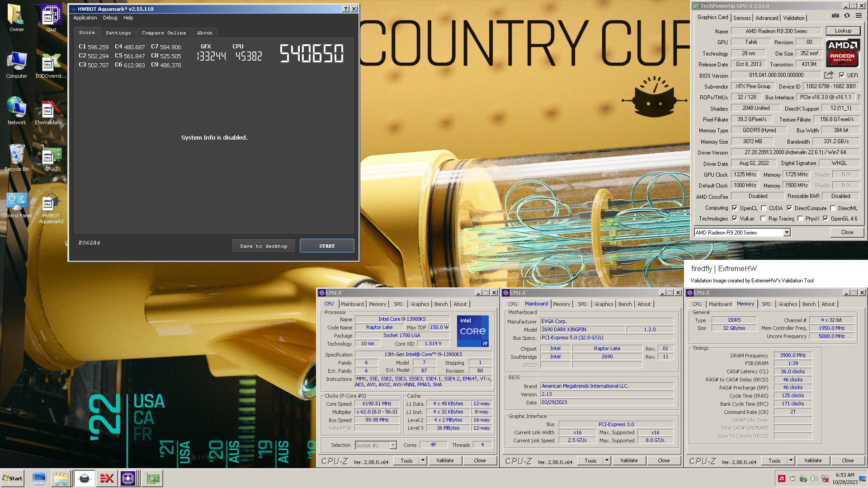Toggle the DirectML checkbox
This screenshot has height=488, width=868.
click(833, 208)
